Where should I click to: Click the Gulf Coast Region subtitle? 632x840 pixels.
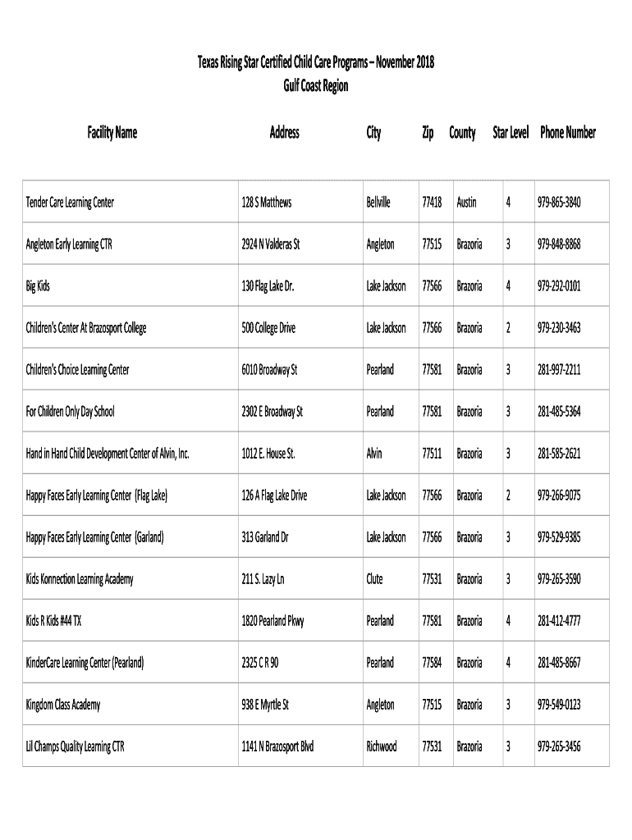(316, 85)
